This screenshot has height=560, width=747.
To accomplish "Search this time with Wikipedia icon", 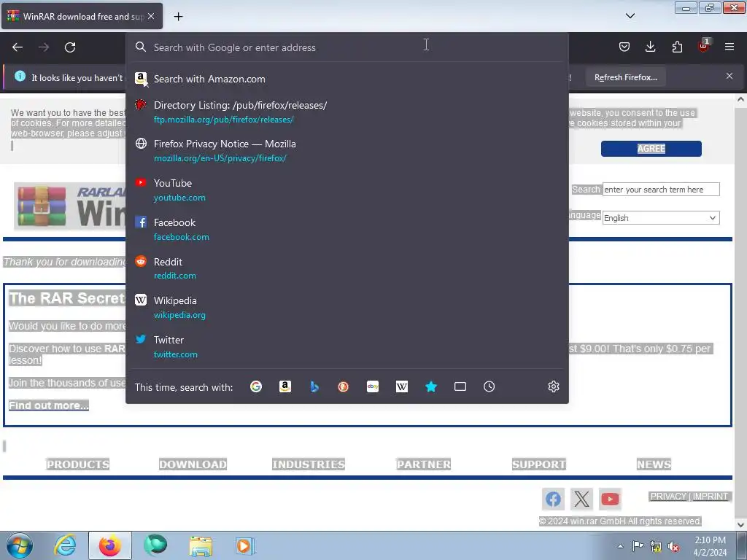I will [x=402, y=386].
